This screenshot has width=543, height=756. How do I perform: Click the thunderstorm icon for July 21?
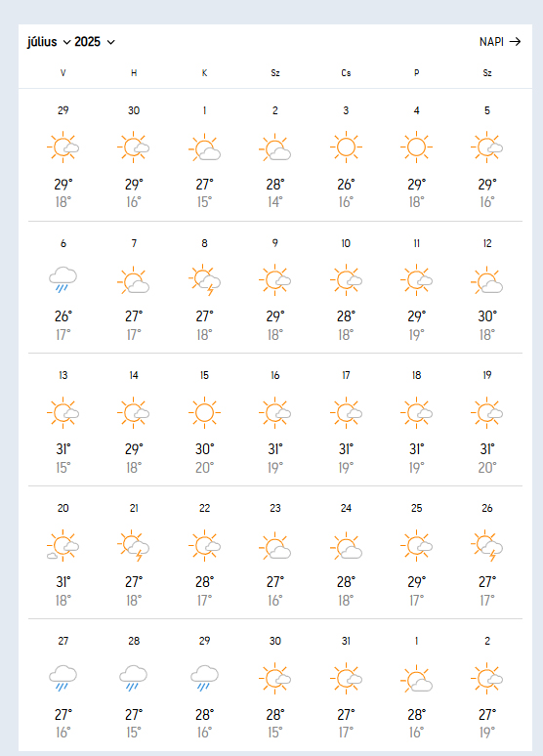point(134,546)
